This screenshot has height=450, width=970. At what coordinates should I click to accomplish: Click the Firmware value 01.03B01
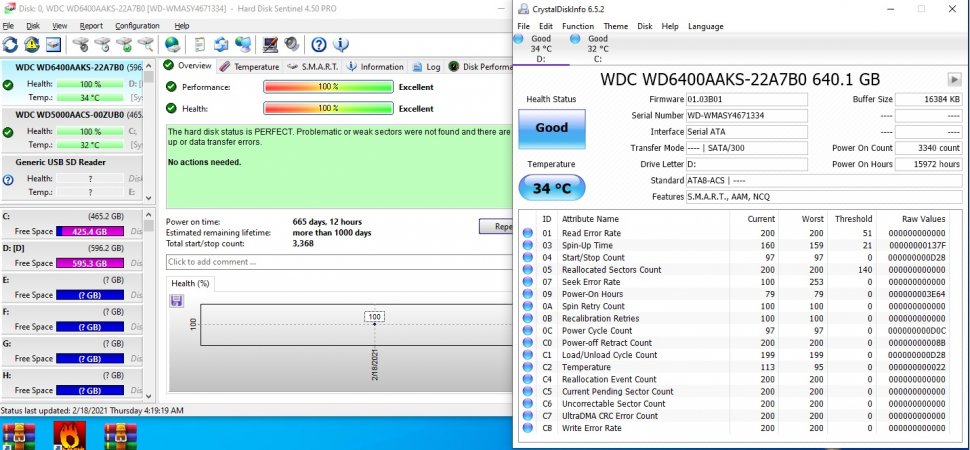746,99
